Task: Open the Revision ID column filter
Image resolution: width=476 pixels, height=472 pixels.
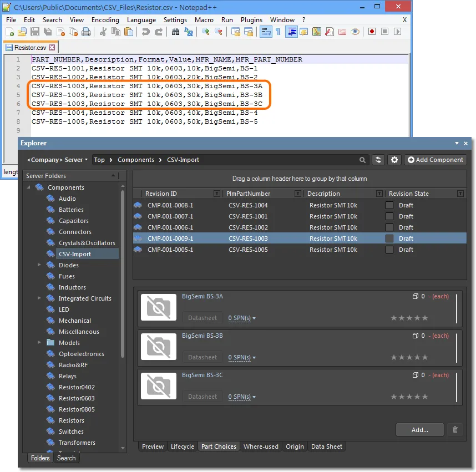Action: (x=217, y=194)
